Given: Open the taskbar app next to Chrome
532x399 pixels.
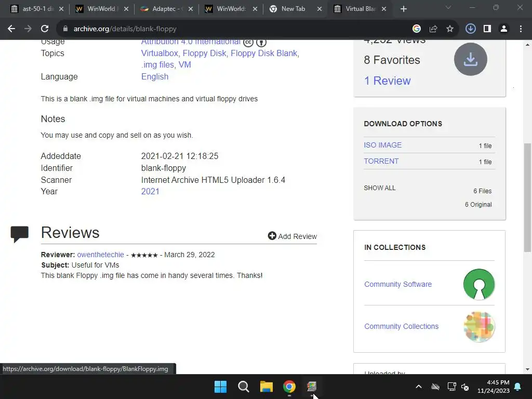Looking at the screenshot, I should [x=312, y=387].
